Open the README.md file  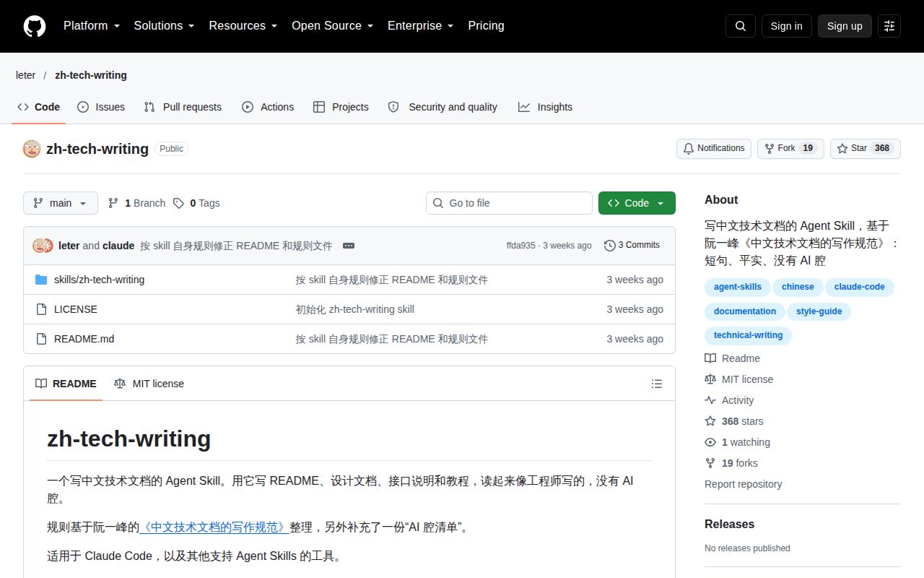(x=84, y=339)
